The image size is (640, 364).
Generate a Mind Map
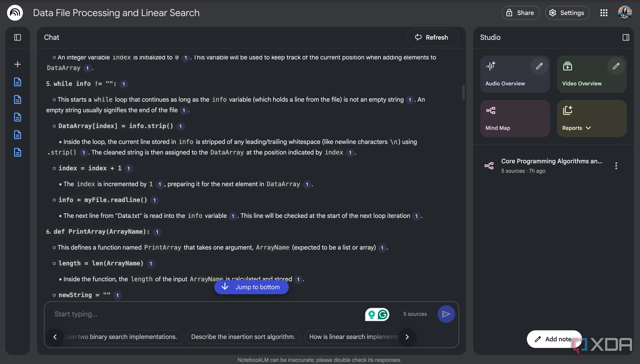pyautogui.click(x=515, y=118)
